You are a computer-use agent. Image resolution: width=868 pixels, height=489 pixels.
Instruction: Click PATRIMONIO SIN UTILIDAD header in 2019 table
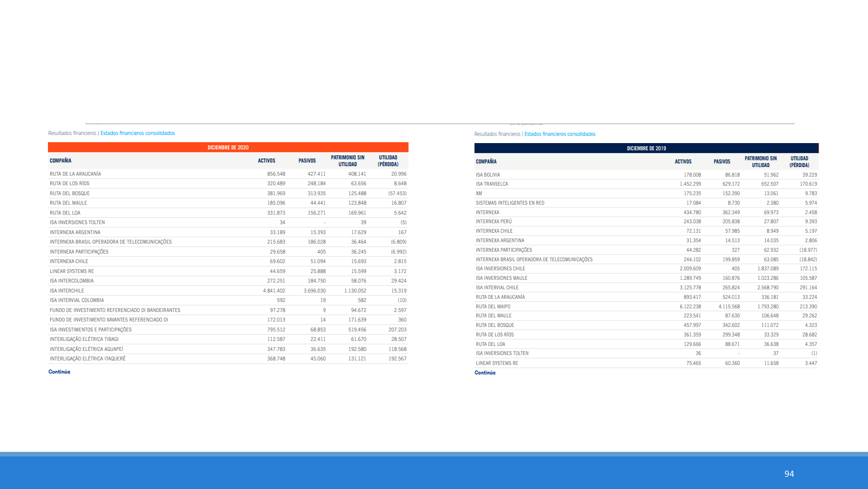click(761, 162)
